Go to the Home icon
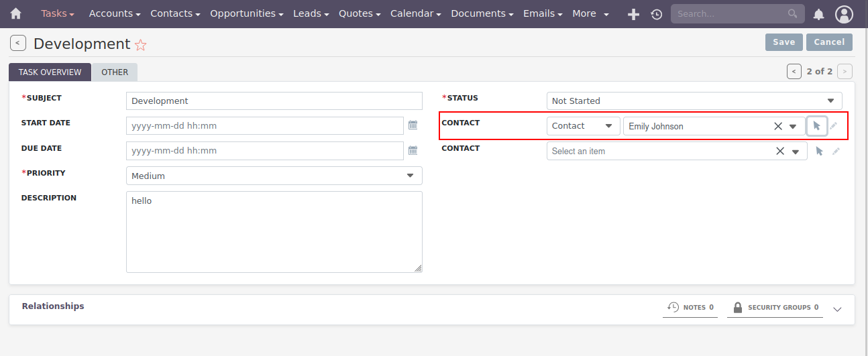 tap(16, 13)
